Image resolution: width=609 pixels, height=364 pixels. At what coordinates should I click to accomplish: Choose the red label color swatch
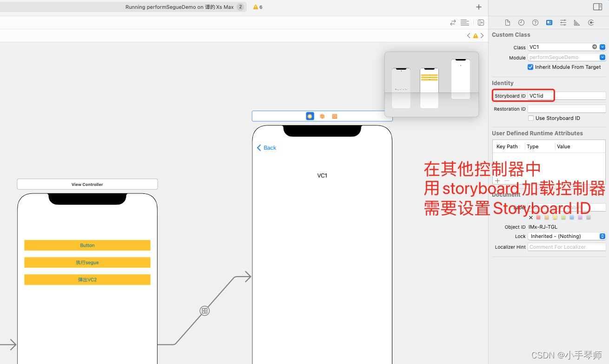[538, 218]
